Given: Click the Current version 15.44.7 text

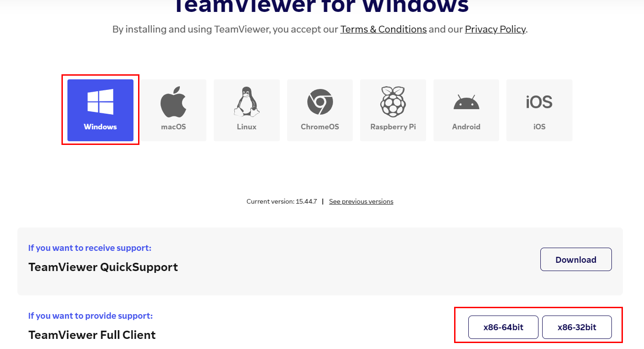Looking at the screenshot, I should coord(282,201).
